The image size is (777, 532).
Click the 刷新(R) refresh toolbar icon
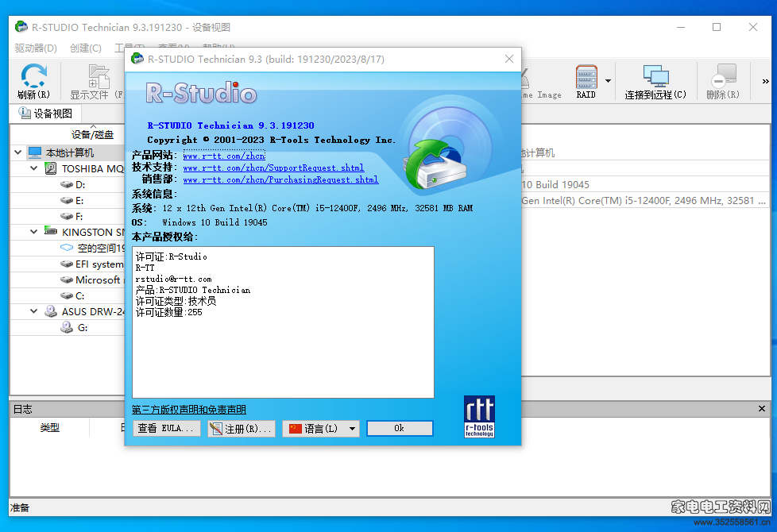[33, 81]
